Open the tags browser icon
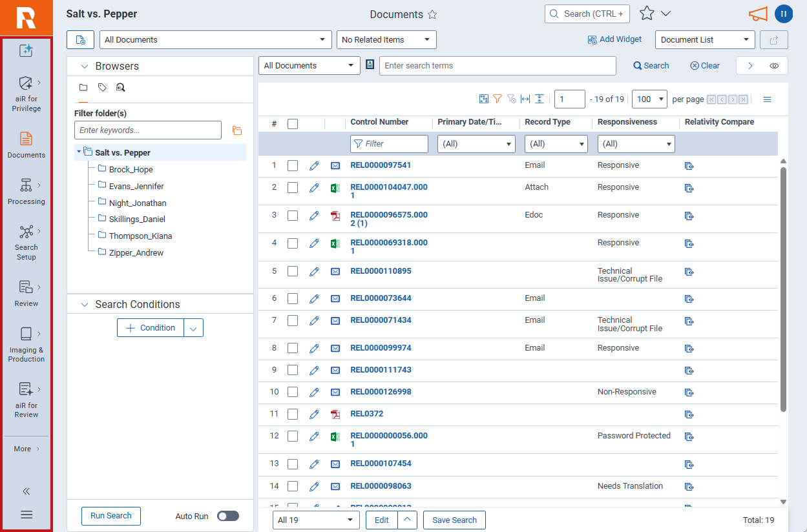Image resolution: width=807 pixels, height=532 pixels. tap(102, 87)
